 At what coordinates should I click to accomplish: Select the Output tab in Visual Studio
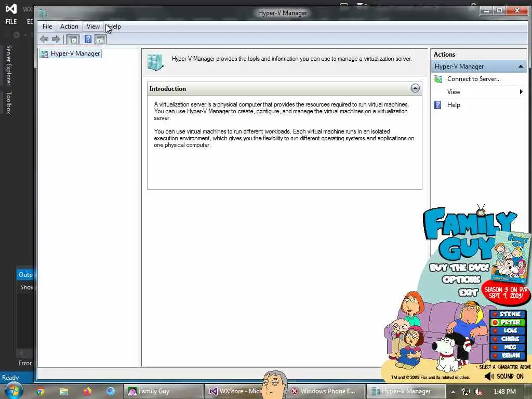coord(25,275)
